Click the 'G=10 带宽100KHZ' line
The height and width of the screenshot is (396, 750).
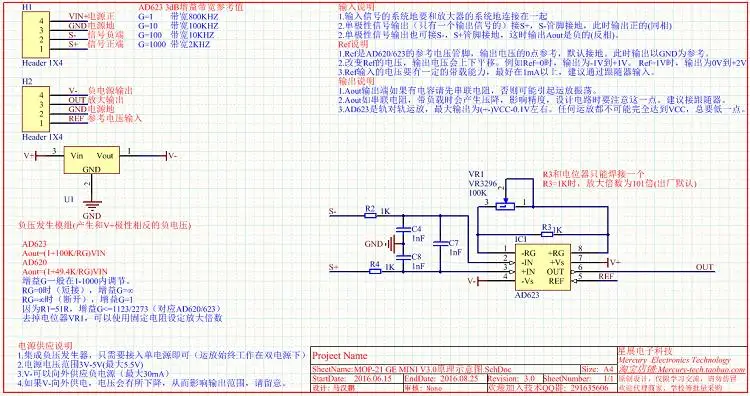tap(178, 26)
